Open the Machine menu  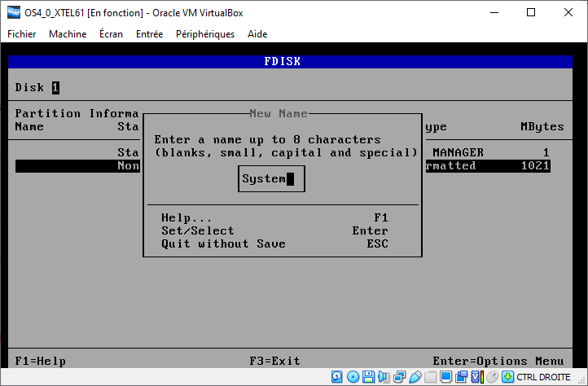coord(68,34)
